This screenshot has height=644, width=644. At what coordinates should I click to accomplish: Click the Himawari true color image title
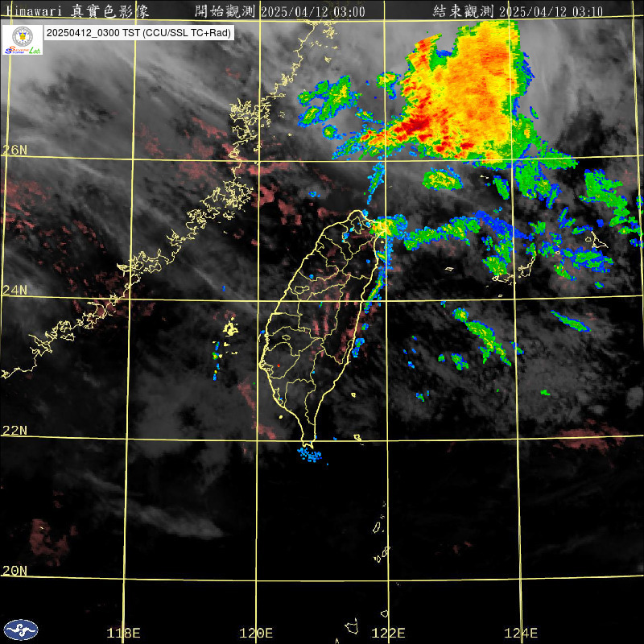point(90,11)
